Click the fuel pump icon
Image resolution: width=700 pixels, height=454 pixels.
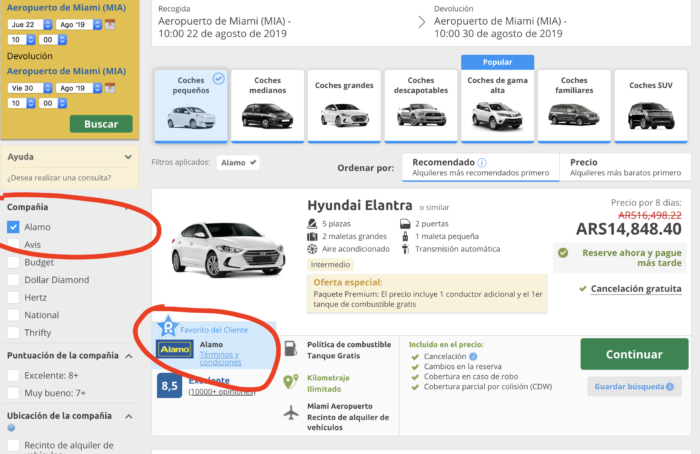[x=291, y=349]
